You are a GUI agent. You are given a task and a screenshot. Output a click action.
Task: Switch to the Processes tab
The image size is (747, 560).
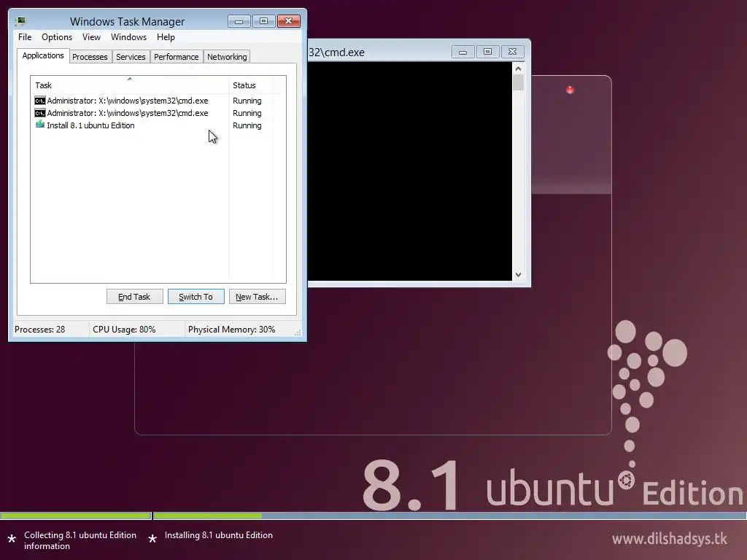pos(90,57)
